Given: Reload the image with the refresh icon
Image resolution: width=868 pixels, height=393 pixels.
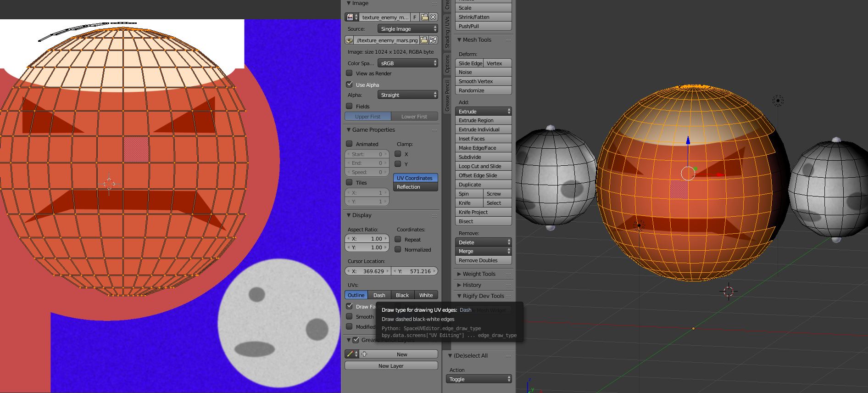Looking at the screenshot, I should 433,40.
